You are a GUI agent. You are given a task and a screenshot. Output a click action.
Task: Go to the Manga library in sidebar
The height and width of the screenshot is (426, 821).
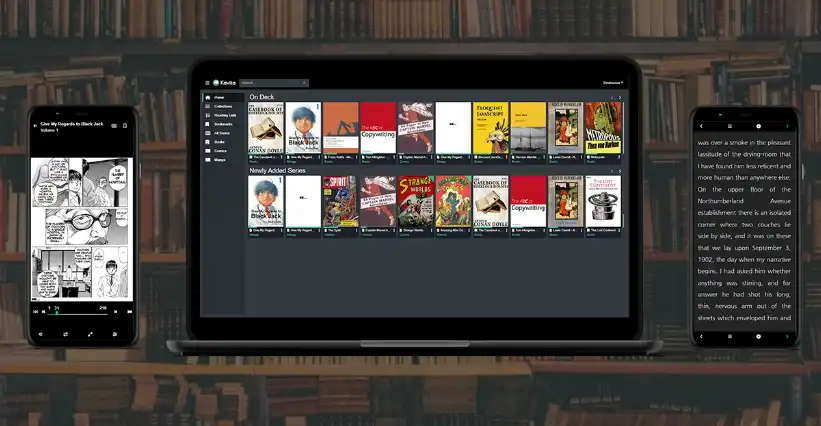[224, 160]
